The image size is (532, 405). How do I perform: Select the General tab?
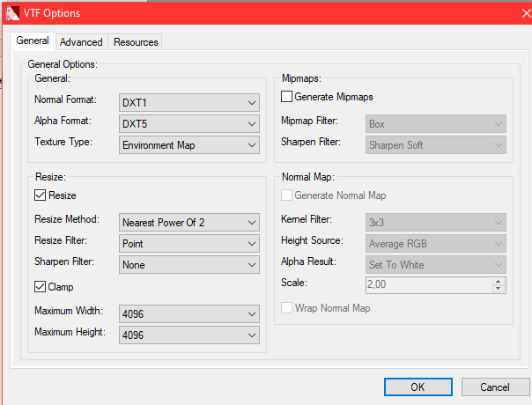(x=33, y=41)
